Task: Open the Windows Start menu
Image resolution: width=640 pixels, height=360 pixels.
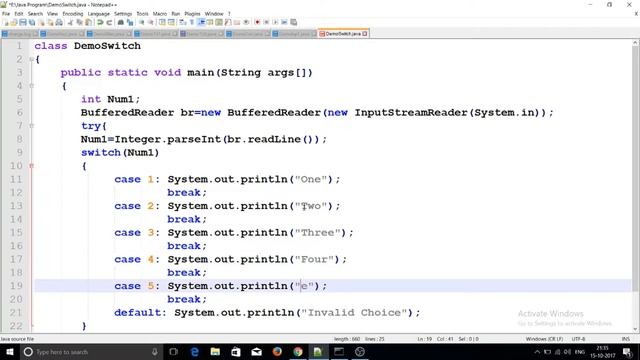Action: pos(9,351)
